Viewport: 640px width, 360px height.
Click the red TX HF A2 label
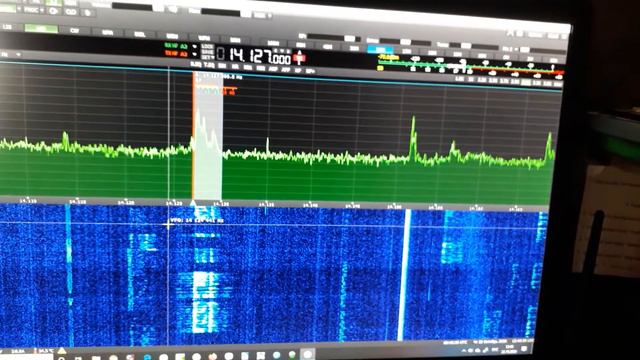coord(176,53)
